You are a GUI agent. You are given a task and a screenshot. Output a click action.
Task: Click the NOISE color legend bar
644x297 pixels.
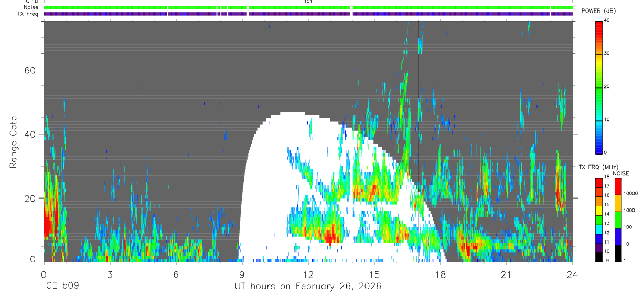point(618,219)
